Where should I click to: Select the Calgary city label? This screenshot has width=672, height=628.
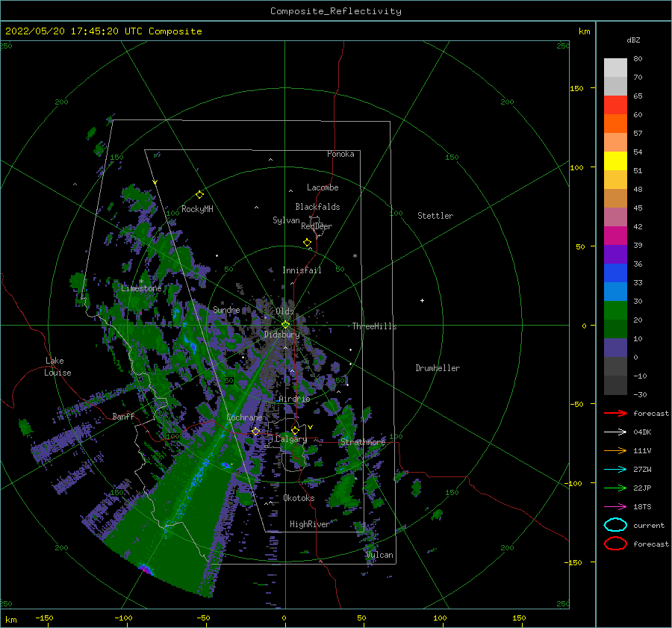291,439
